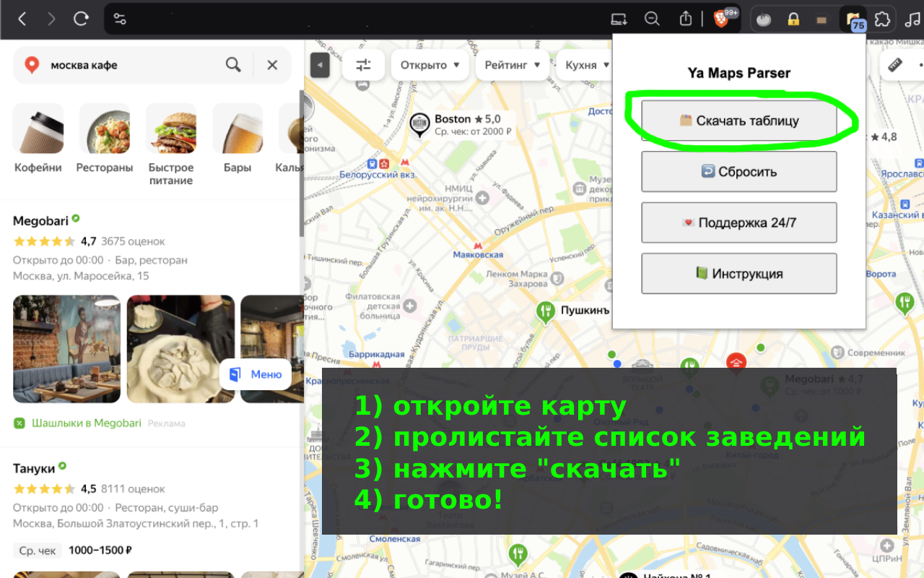Select the Кофейни category
Screen dimensions: 924x578
[x=38, y=138]
